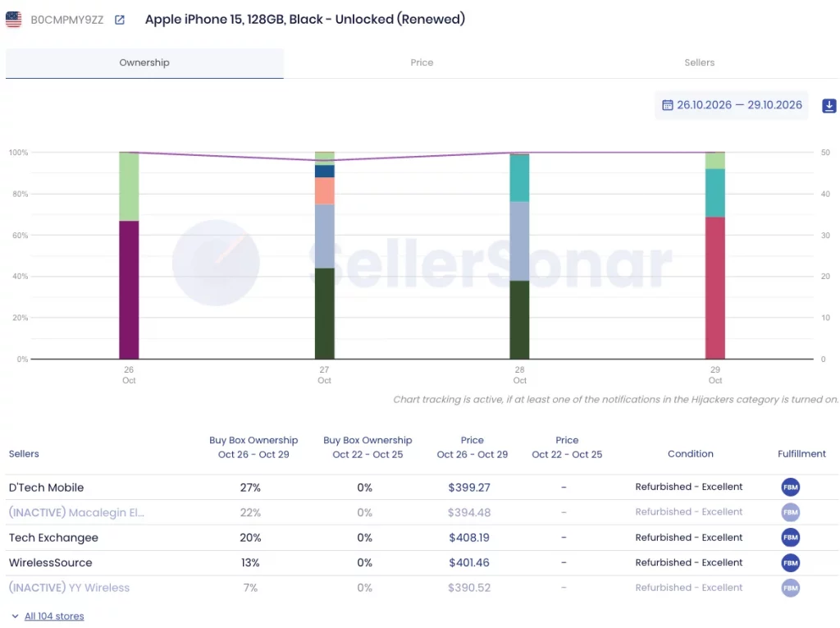The height and width of the screenshot is (628, 840).
Task: Click the US flag marketplace icon
Action: [13, 20]
